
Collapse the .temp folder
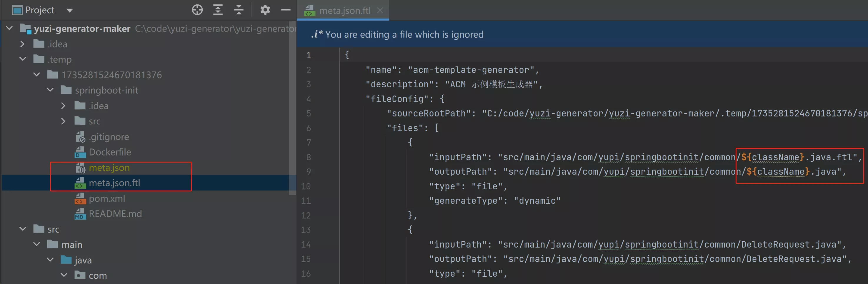tap(23, 59)
